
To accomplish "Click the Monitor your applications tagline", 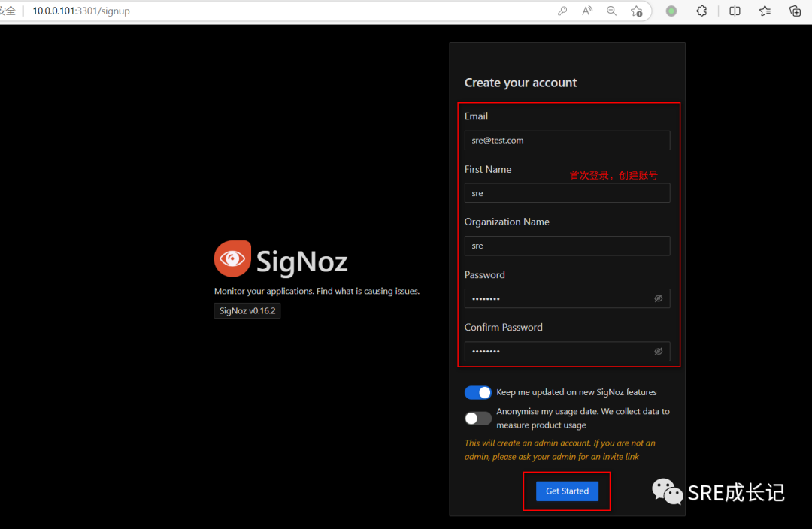I will click(x=317, y=291).
